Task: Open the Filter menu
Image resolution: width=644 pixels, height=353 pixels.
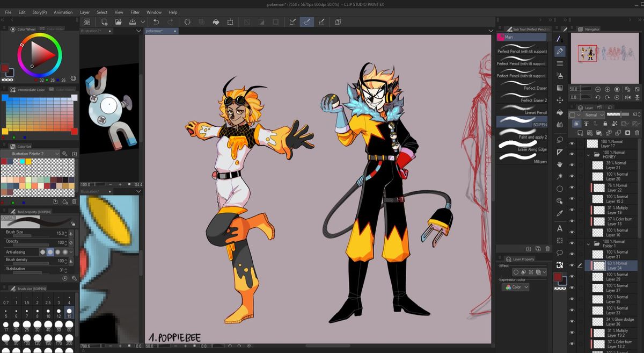Action: (x=135, y=12)
